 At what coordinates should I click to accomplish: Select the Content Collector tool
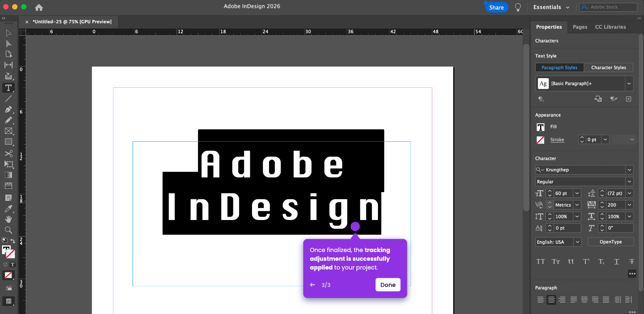[8, 76]
